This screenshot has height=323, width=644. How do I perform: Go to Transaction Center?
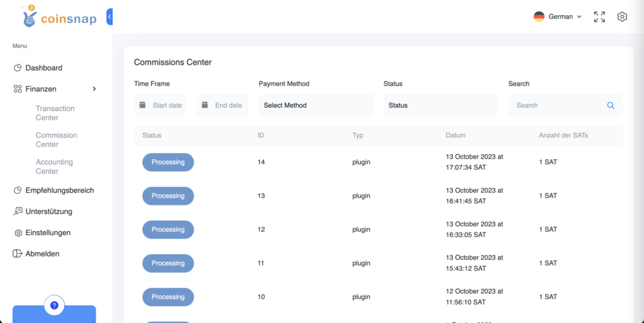tap(55, 113)
